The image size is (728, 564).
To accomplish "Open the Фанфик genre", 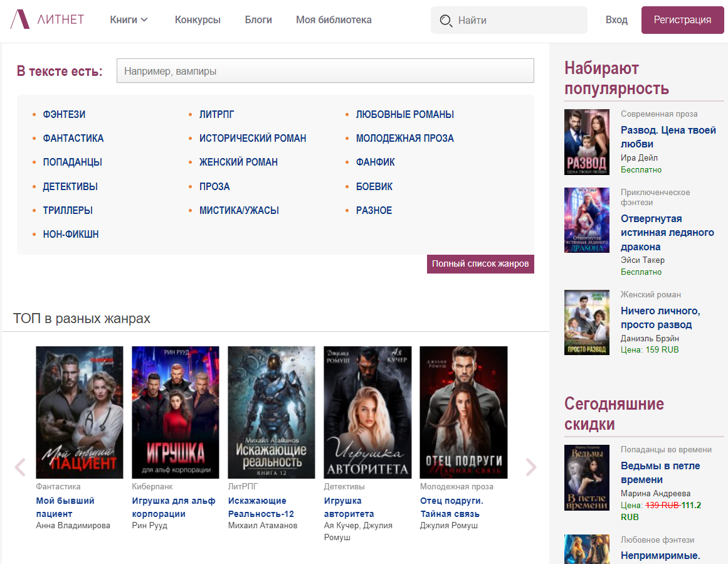I will (x=375, y=162).
